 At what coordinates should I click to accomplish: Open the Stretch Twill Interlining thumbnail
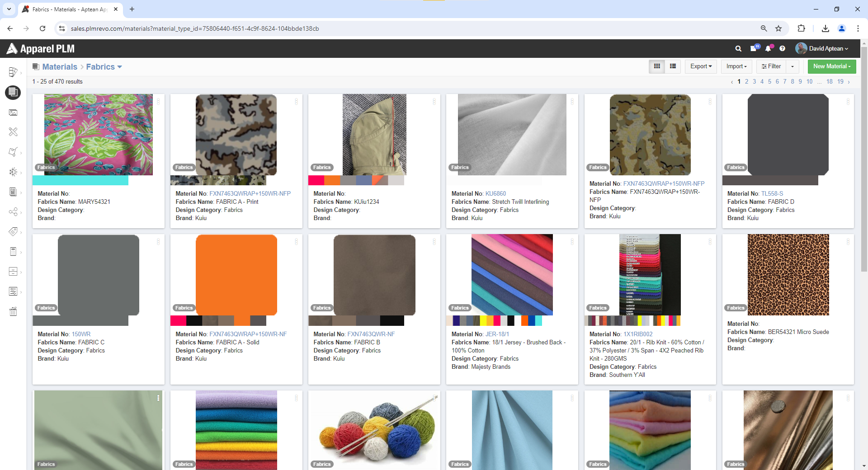512,135
